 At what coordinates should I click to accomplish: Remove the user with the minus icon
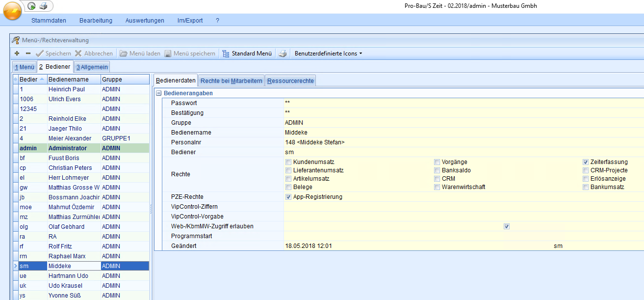tap(28, 54)
